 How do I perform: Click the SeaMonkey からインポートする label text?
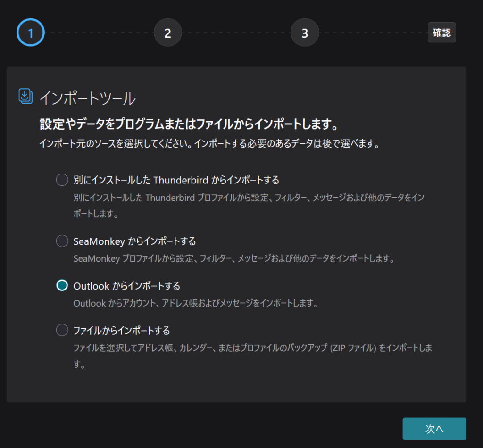point(134,241)
